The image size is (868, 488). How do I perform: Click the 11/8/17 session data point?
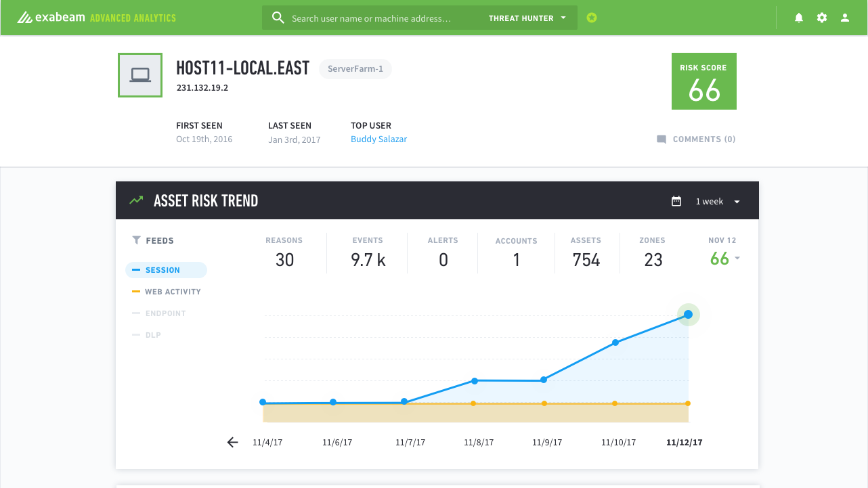[475, 381]
